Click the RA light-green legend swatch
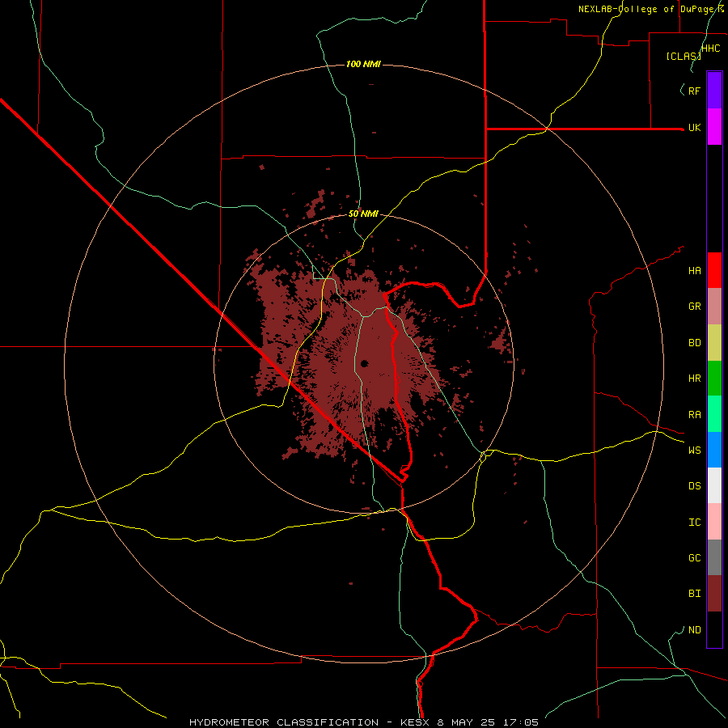This screenshot has width=728, height=728. (714, 414)
